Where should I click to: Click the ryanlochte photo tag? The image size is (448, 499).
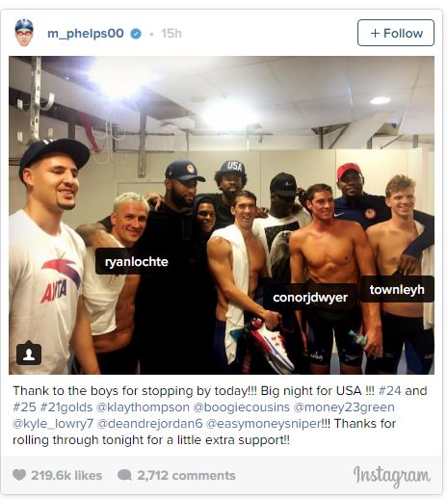pyautogui.click(x=137, y=261)
